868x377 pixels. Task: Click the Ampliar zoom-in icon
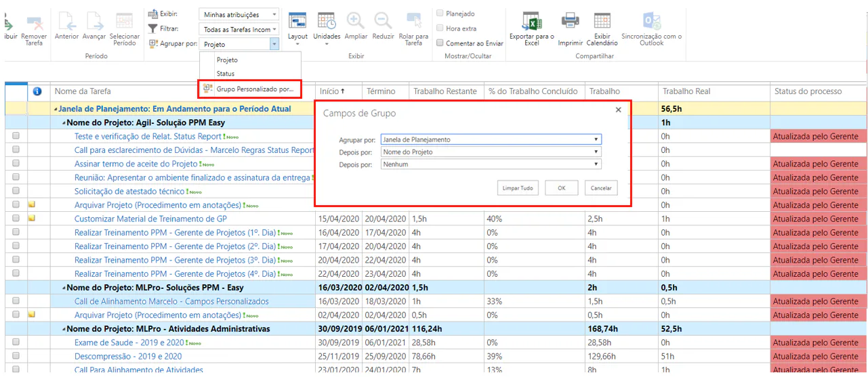[356, 21]
